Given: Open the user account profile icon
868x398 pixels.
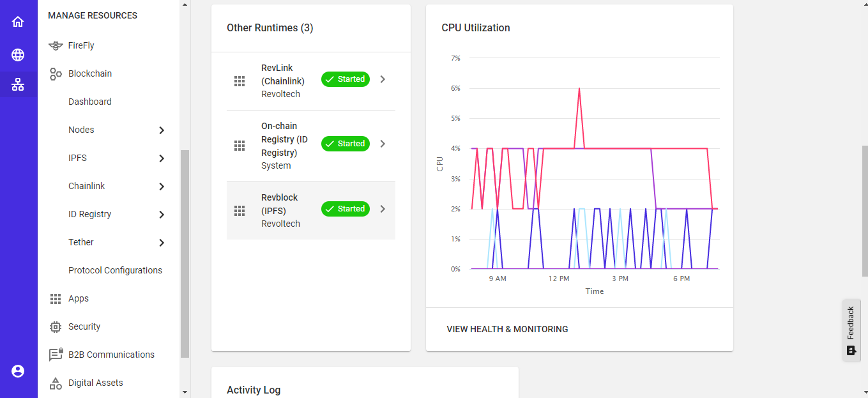Looking at the screenshot, I should pyautogui.click(x=18, y=371).
